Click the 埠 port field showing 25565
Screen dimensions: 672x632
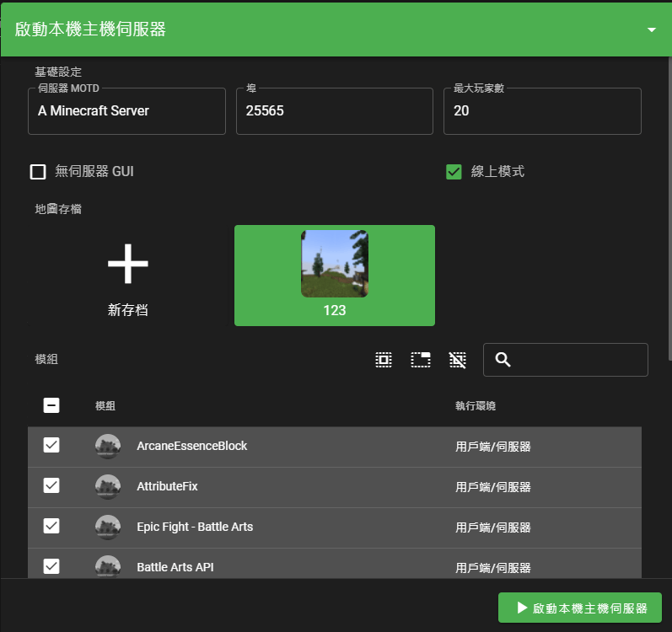(x=335, y=111)
